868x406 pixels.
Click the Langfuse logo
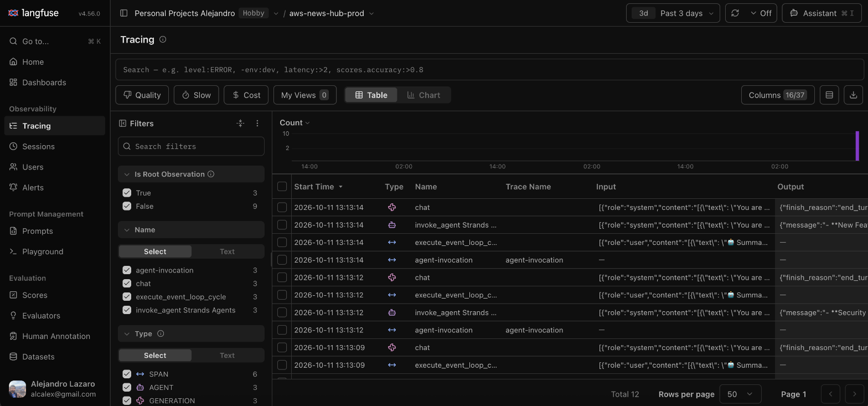pyautogui.click(x=34, y=13)
